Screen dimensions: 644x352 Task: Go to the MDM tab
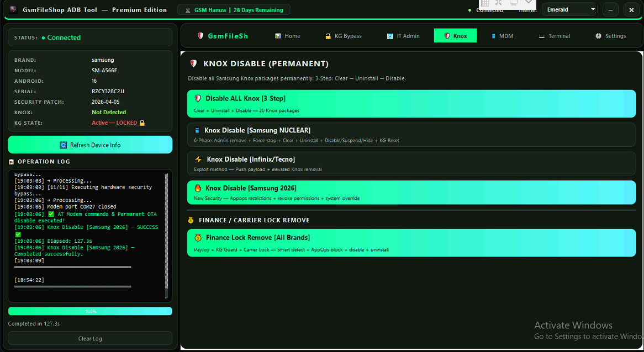point(502,36)
